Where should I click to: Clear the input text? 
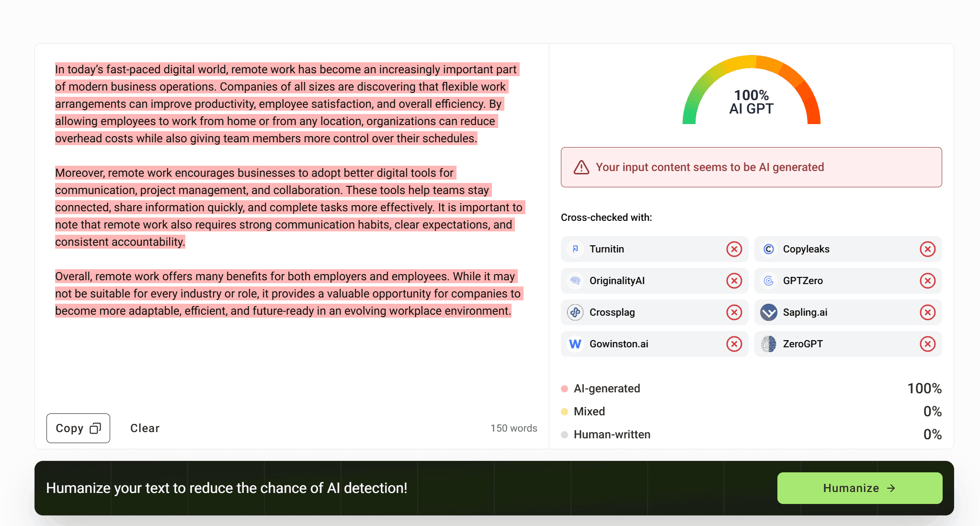point(145,428)
